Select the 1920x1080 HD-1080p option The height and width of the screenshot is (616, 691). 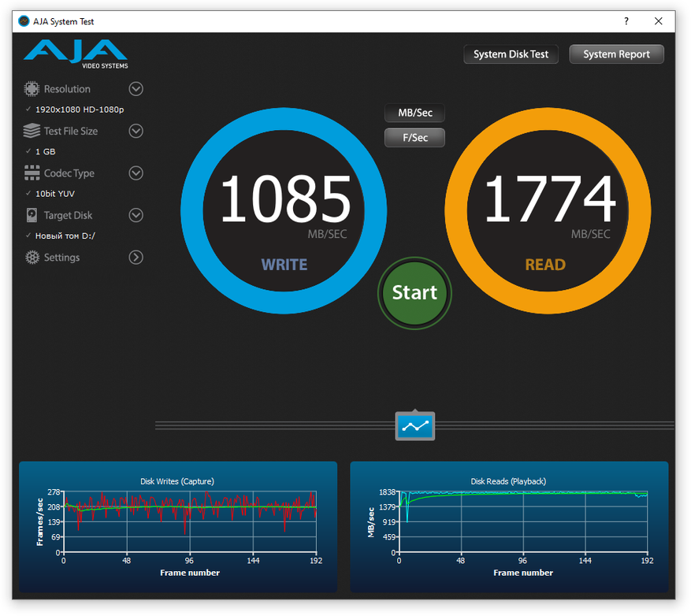point(79,109)
